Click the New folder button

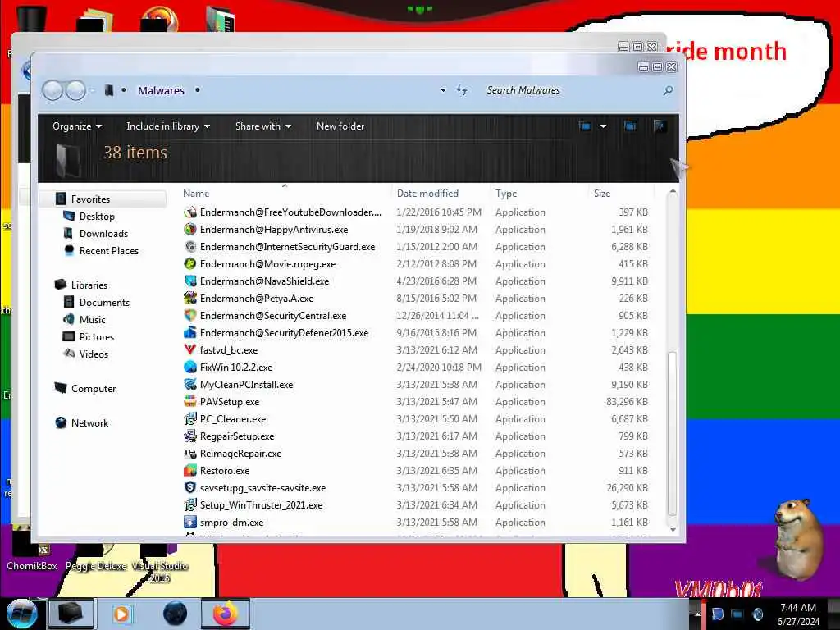(x=340, y=126)
